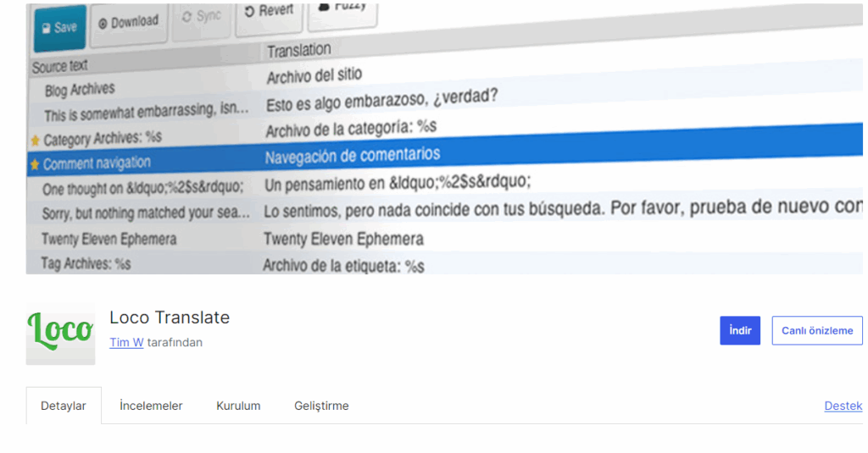Select the "Category Archives: %s" source text
Image resolution: width=868 pixels, height=453 pixels.
[x=103, y=138]
